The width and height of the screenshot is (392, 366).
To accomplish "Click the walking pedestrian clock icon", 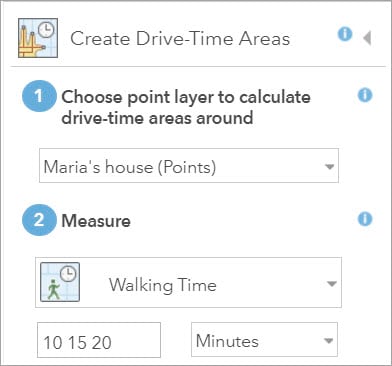I will pos(60,282).
